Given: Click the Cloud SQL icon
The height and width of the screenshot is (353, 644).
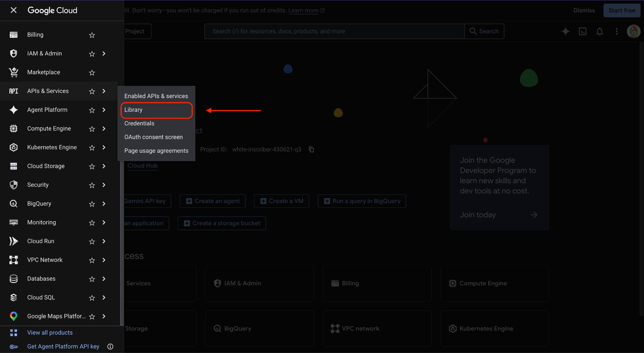Looking at the screenshot, I should point(14,297).
